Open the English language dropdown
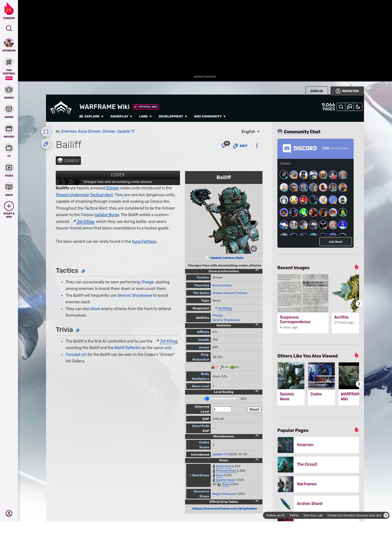 (x=250, y=132)
